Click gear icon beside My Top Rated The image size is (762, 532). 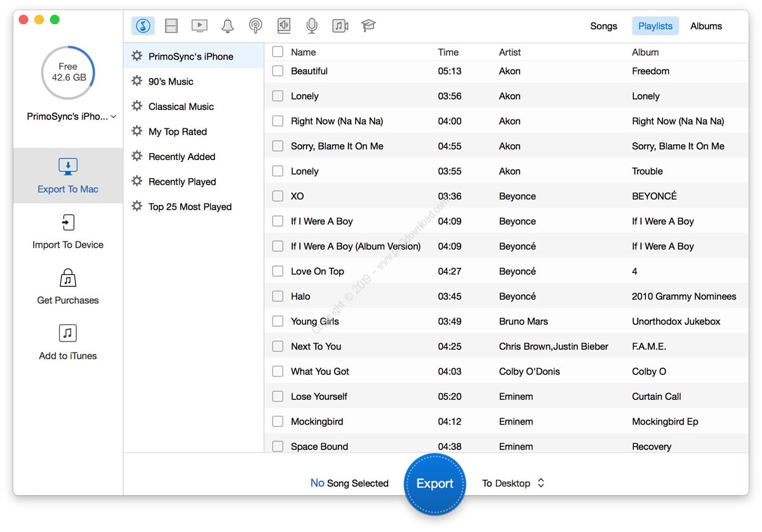137,131
